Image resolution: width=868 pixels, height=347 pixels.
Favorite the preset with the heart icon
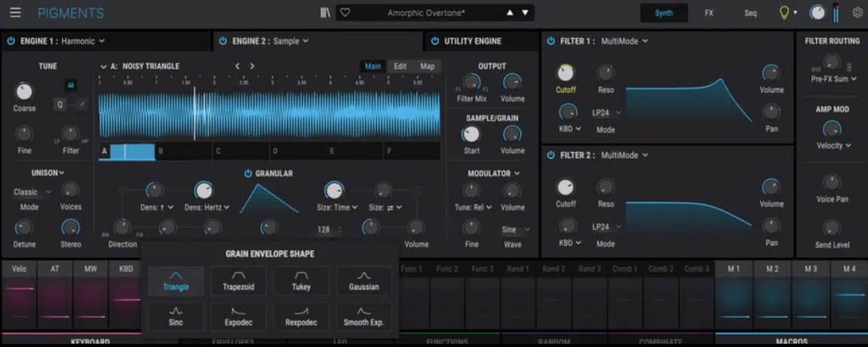tap(345, 13)
